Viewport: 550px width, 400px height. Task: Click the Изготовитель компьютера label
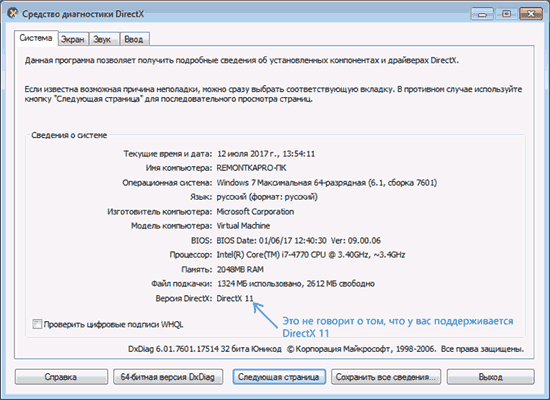click(x=160, y=212)
